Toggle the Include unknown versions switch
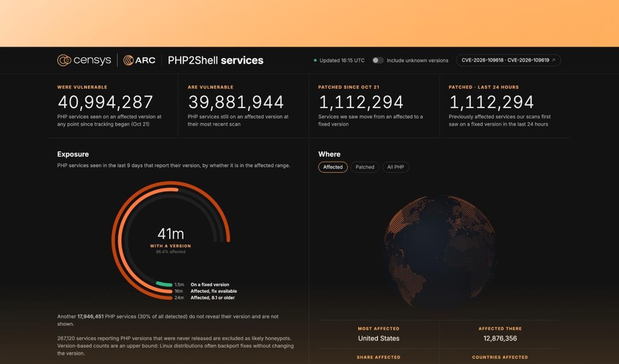Screen dimensions: 619x364 tap(378, 60)
